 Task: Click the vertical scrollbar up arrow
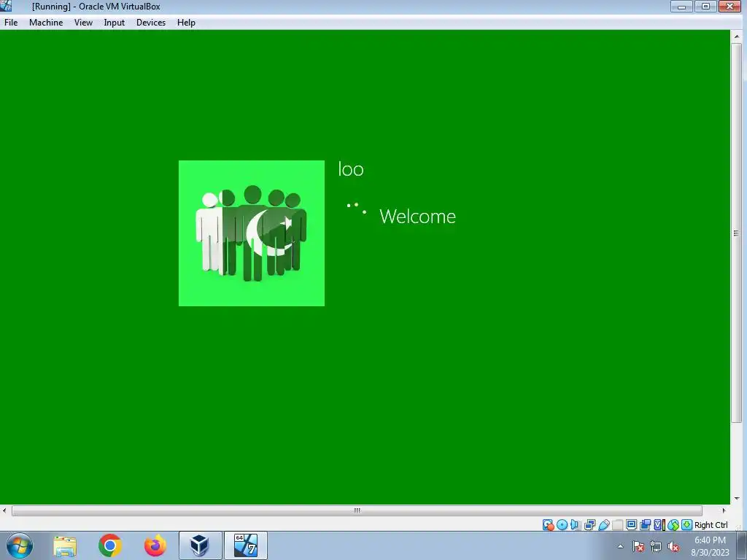click(x=737, y=36)
